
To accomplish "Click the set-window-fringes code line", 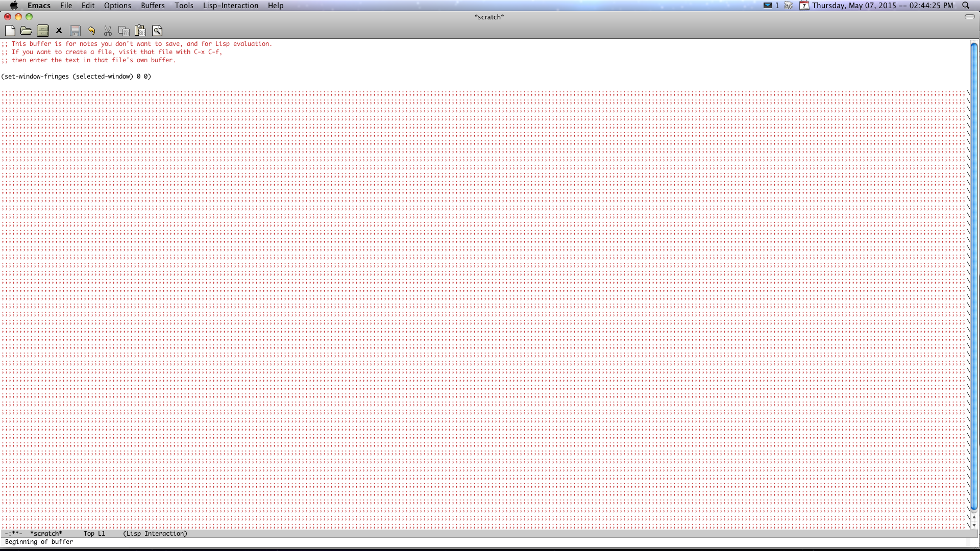I will coord(76,77).
